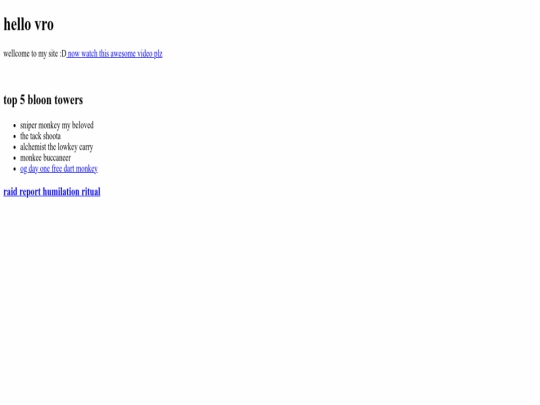Image resolution: width=540 pixels, height=405 pixels.
Task: Click the word "vro" in the main heading
Action: 44,25
